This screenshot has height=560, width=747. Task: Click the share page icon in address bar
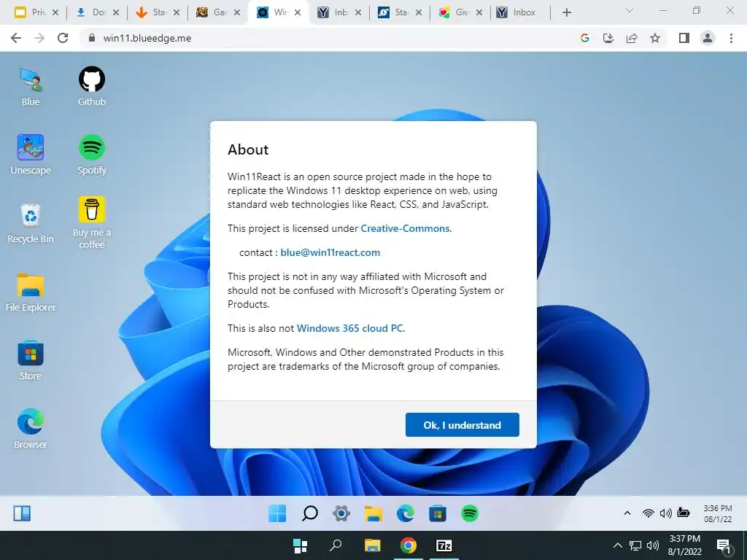632,38
